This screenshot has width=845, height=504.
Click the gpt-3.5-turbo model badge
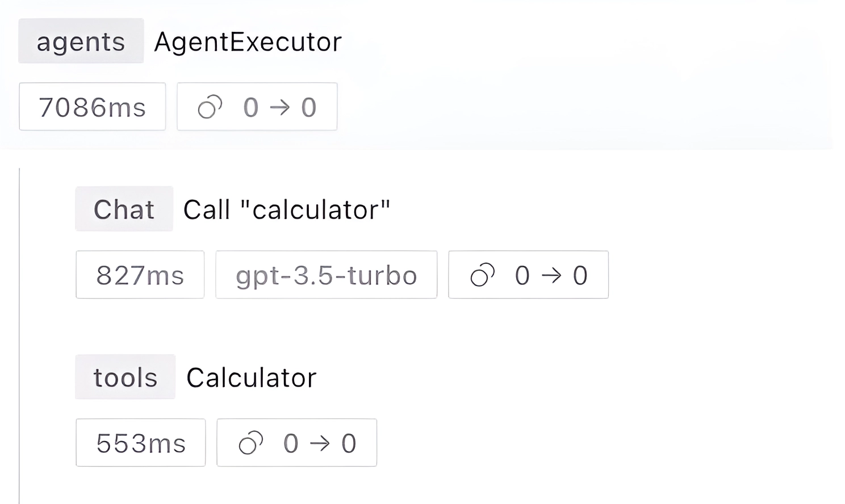tap(326, 275)
